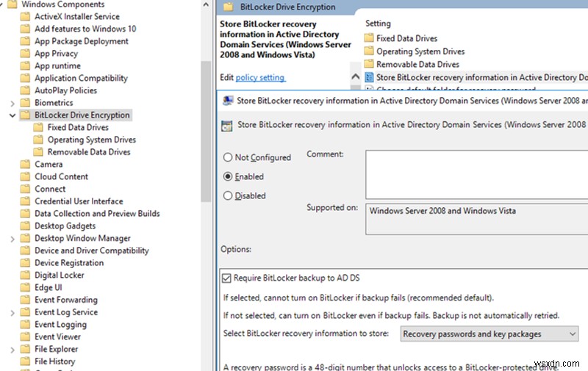Select App Package Deployment tree item
The height and width of the screenshot is (371, 588).
coord(82,41)
